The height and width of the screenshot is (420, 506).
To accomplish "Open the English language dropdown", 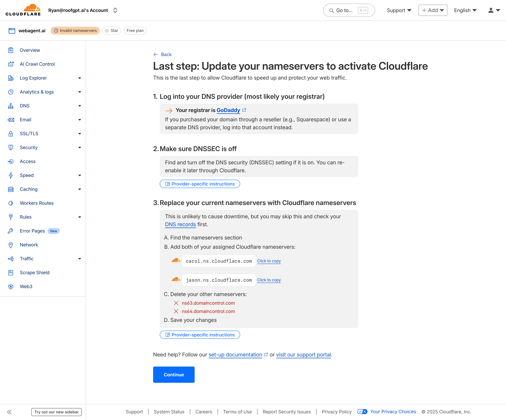I will [465, 10].
